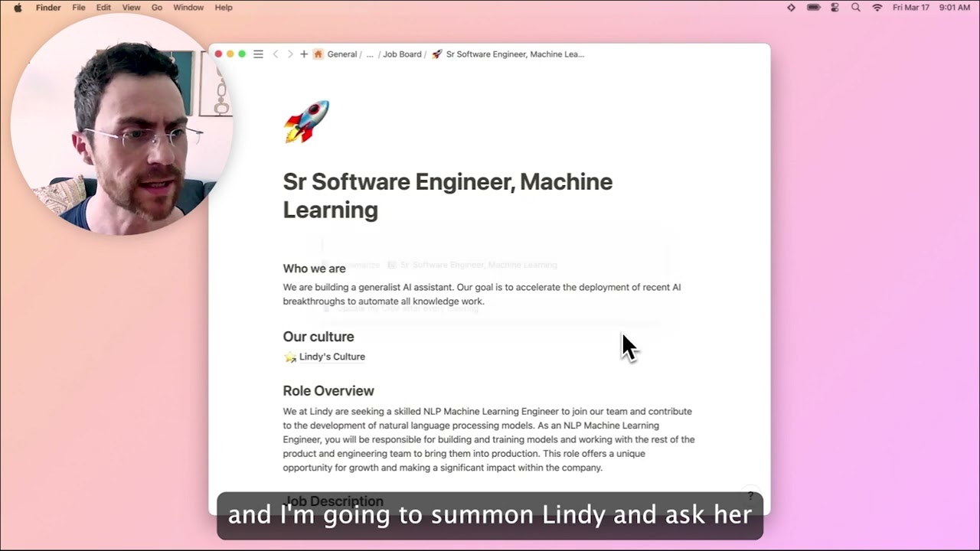Check the battery status icon

coord(814,8)
